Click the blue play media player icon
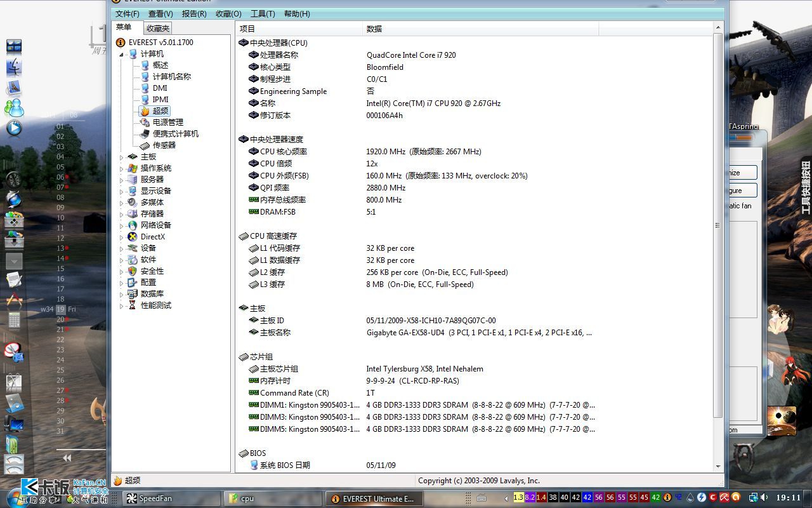Image resolution: width=812 pixels, height=508 pixels. coord(14,128)
